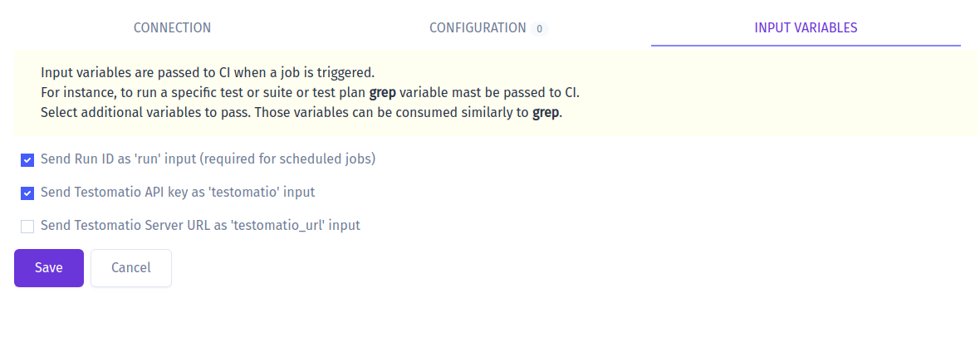Click the bold grep word ending the notice
Viewport: 980px width, 337px height.
click(546, 115)
